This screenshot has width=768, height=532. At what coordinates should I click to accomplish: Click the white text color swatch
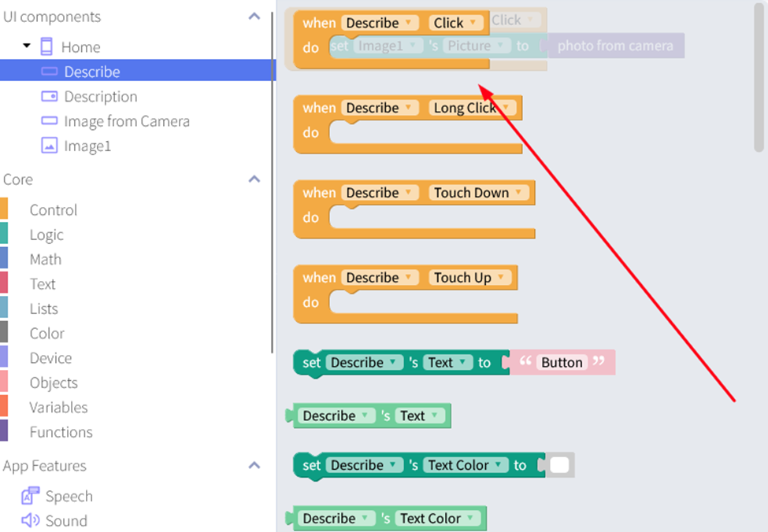point(559,464)
